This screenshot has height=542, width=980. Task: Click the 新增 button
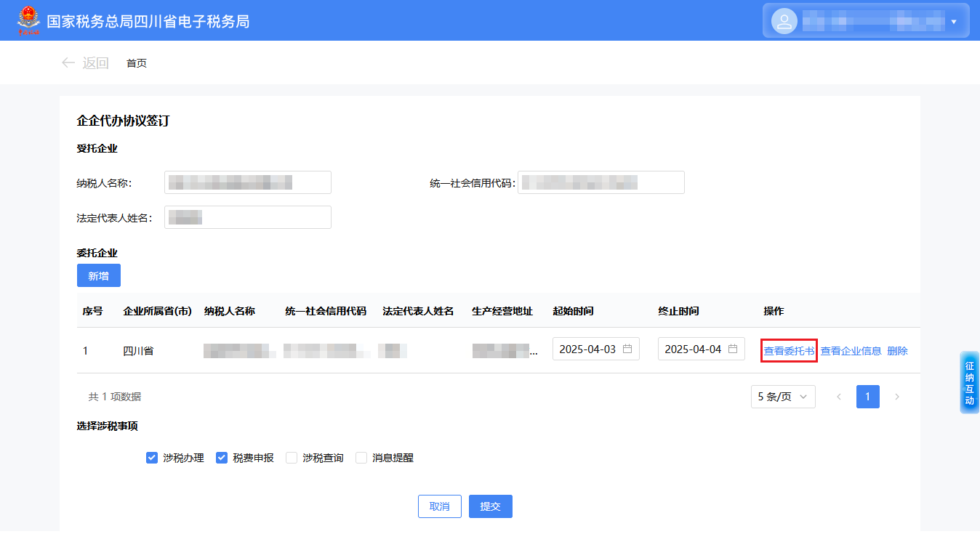(99, 275)
